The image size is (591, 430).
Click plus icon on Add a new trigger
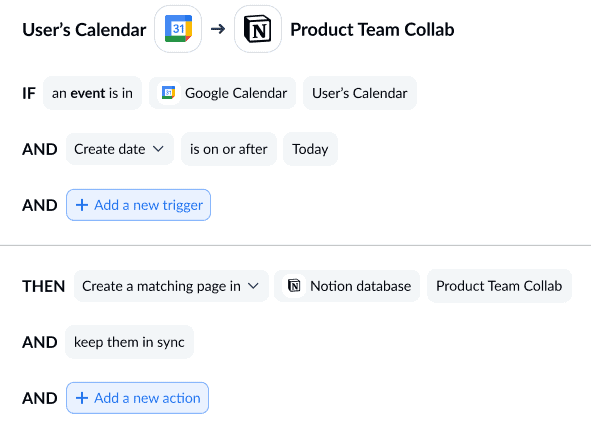tap(82, 205)
